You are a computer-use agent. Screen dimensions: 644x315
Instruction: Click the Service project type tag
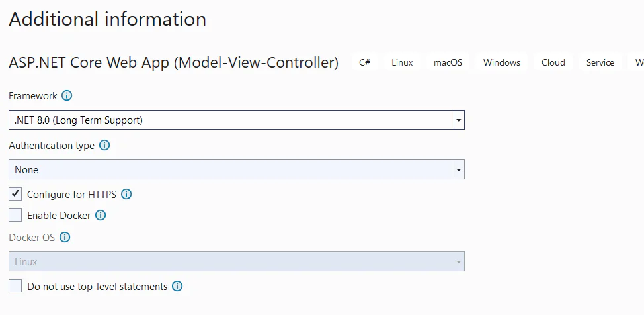[x=600, y=62]
